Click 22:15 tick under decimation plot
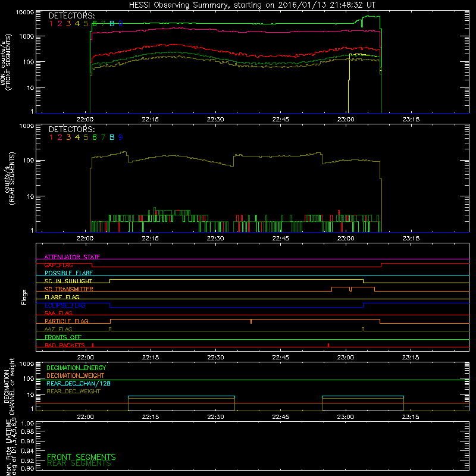The height and width of the screenshot is (476, 476). (151, 417)
